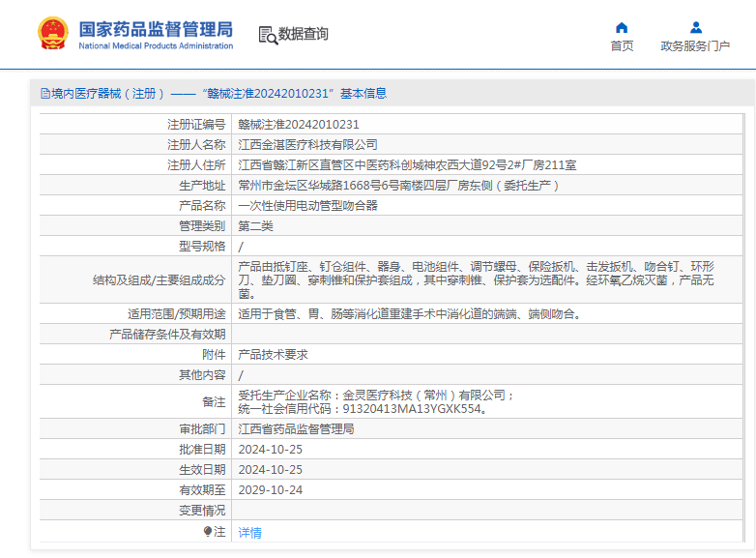The image size is (756, 558).
Task: Select intended use text 适用于食管、胃、肠
Action: [x=409, y=314]
